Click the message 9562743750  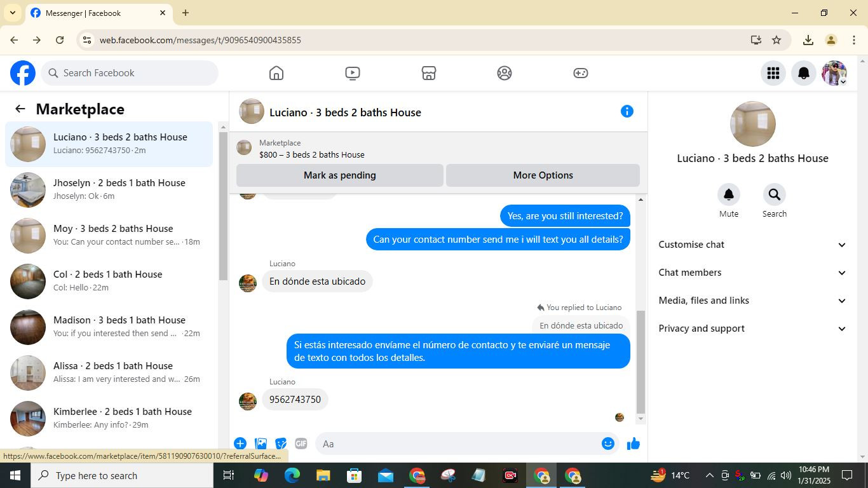click(295, 400)
